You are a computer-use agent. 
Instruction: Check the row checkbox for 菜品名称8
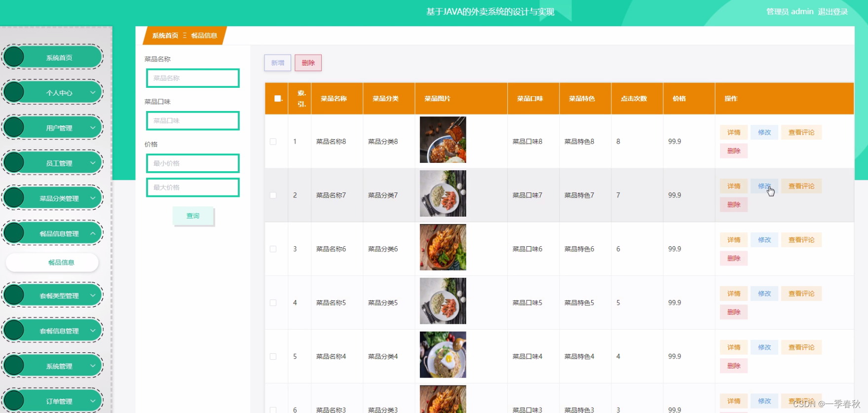coord(273,142)
